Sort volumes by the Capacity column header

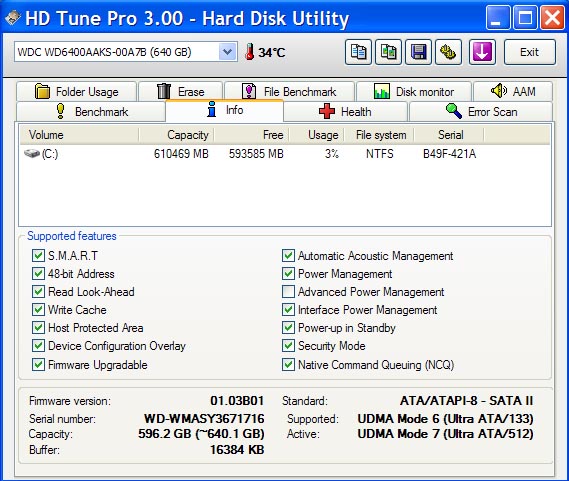coord(176,135)
